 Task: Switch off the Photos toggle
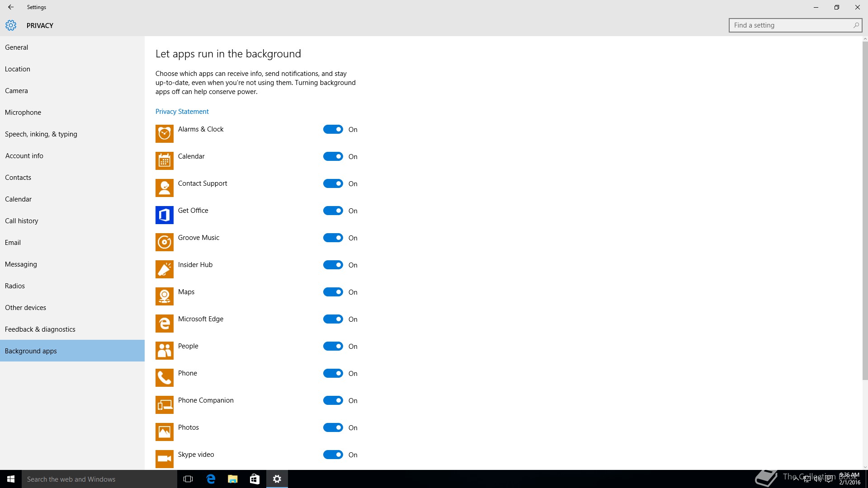pyautogui.click(x=333, y=427)
